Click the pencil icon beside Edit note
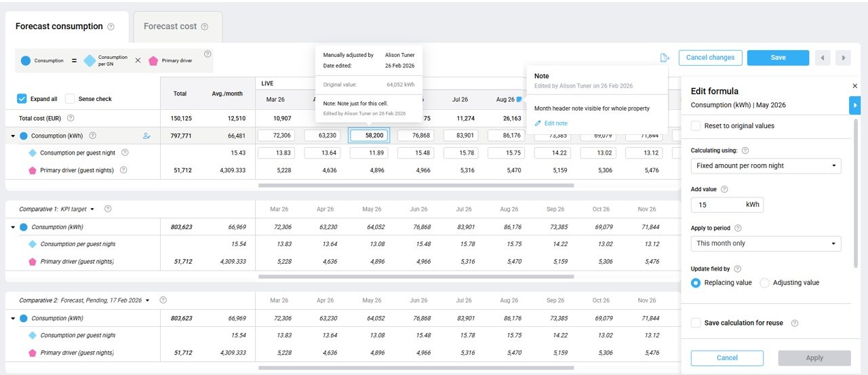Viewport: 868px width, 375px height. point(538,123)
